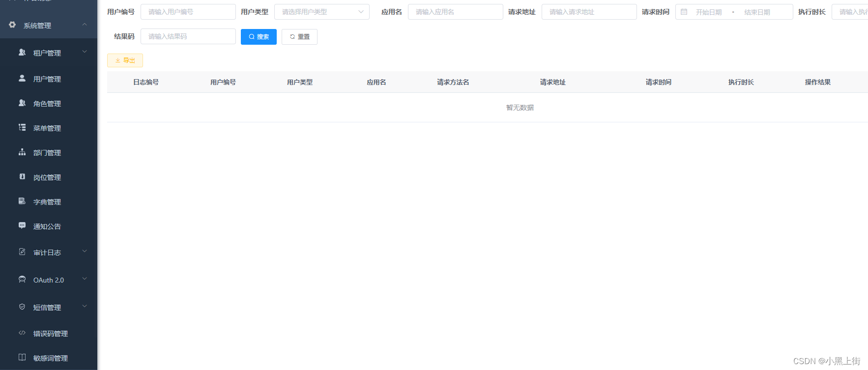The width and height of the screenshot is (868, 370).
Task: Click the 短信管理 shield icon
Action: (x=22, y=307)
